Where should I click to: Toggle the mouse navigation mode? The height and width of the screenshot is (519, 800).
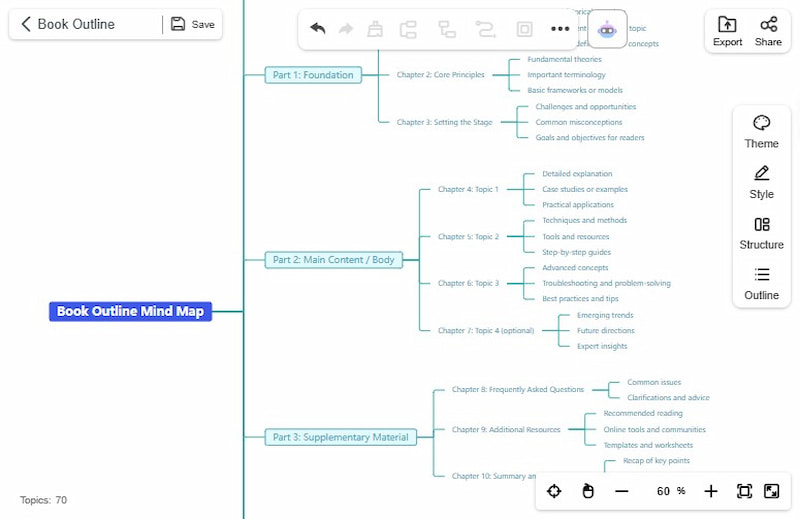pos(588,491)
